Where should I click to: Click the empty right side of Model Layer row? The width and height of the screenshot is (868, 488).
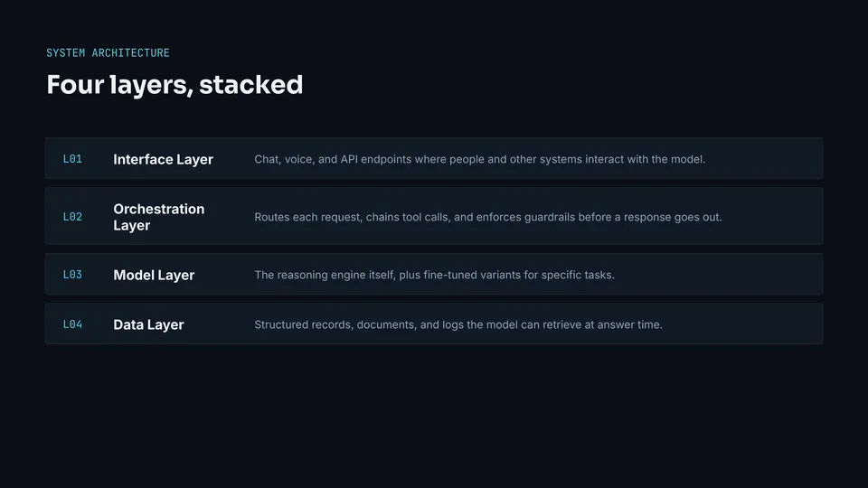[720, 275]
